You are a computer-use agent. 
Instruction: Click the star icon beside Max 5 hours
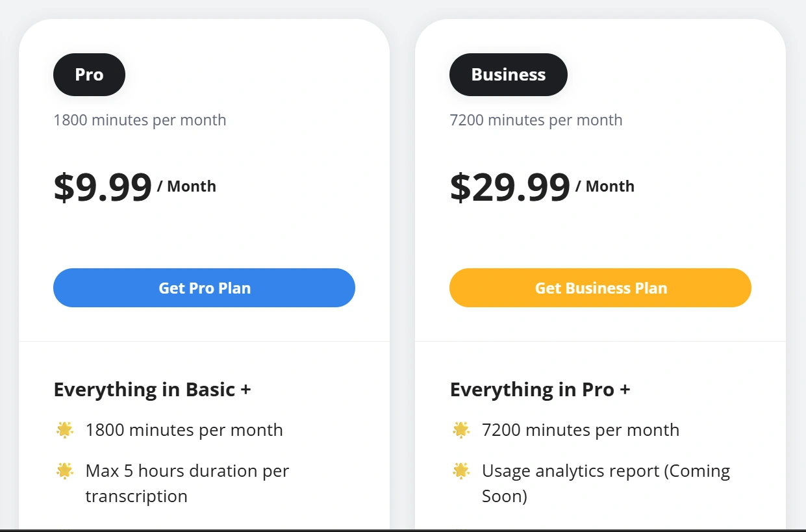click(x=65, y=471)
